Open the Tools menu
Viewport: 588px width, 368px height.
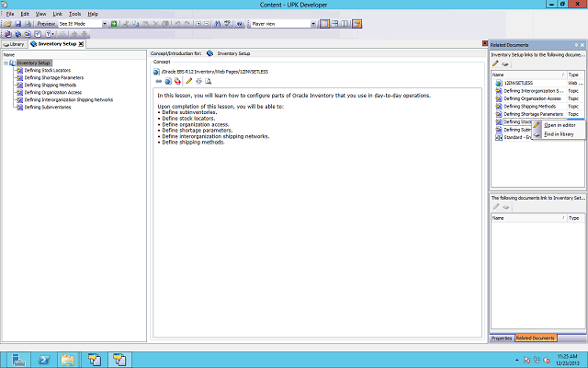74,14
